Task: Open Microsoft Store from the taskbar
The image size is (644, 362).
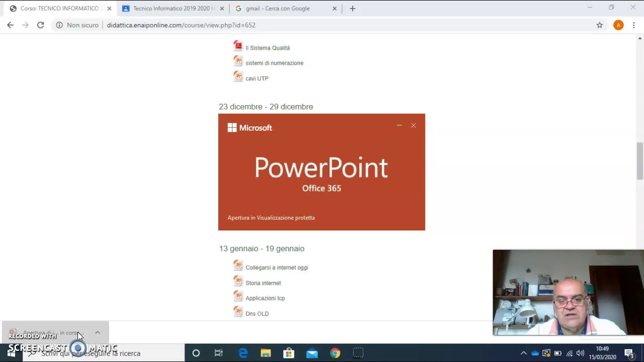Action: pos(289,353)
